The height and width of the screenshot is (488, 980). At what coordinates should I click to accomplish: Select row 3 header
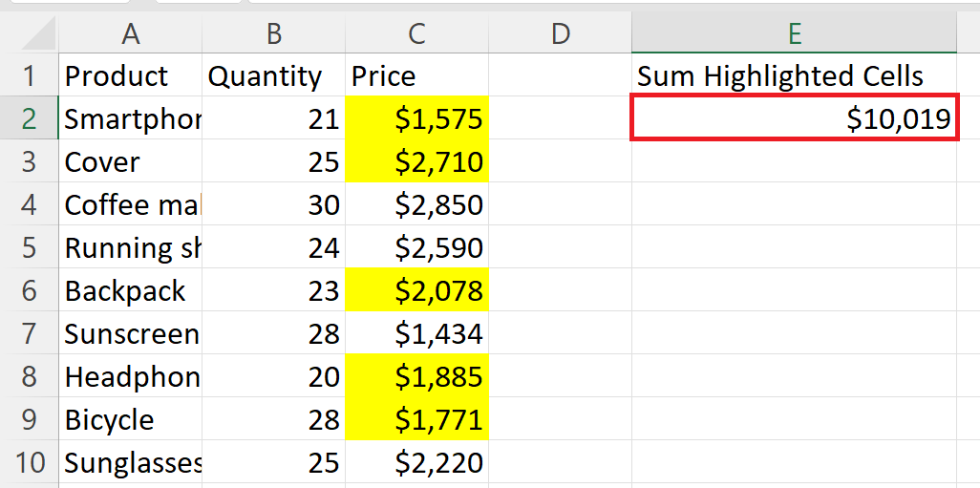pos(29,161)
